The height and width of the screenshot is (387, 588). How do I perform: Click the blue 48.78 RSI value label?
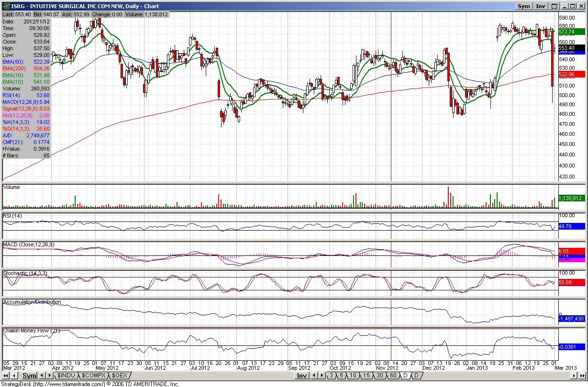571,226
